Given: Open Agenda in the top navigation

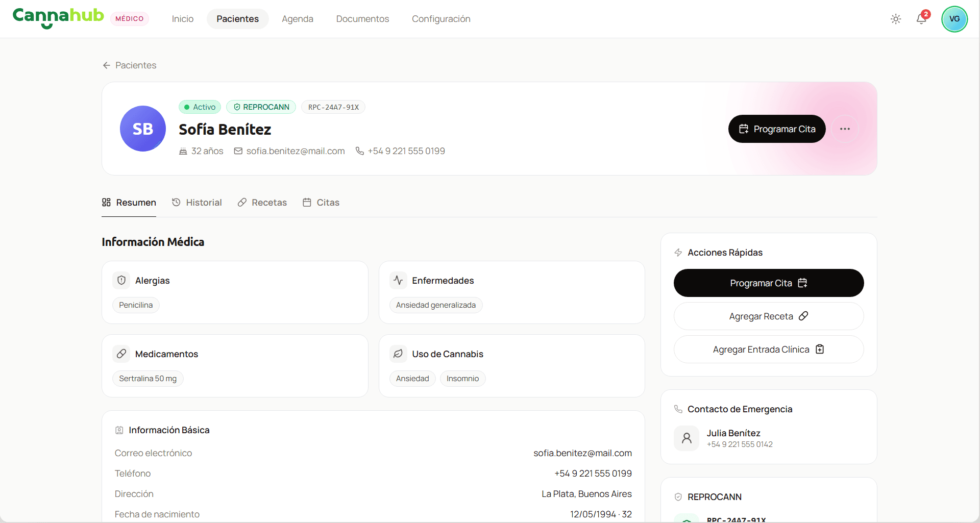Looking at the screenshot, I should [298, 19].
